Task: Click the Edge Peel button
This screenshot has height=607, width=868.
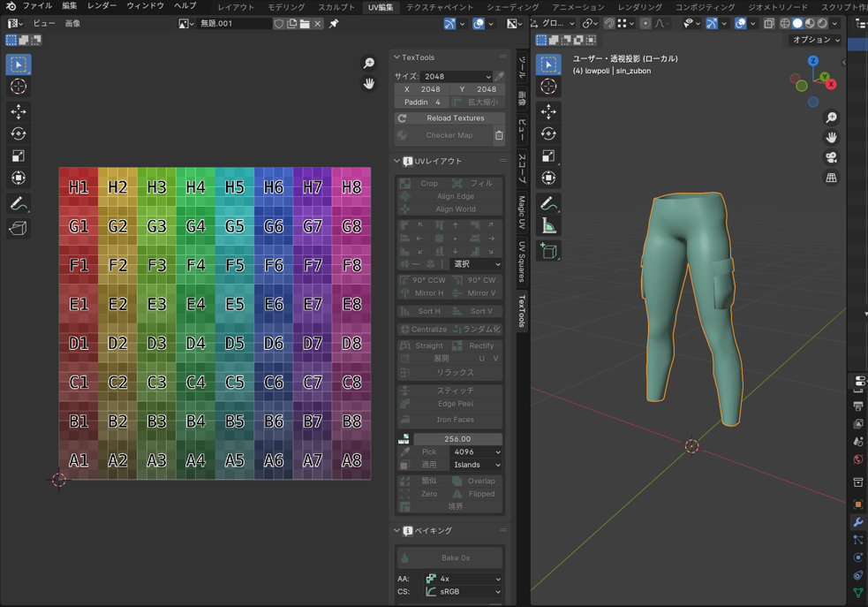Action: (x=456, y=404)
